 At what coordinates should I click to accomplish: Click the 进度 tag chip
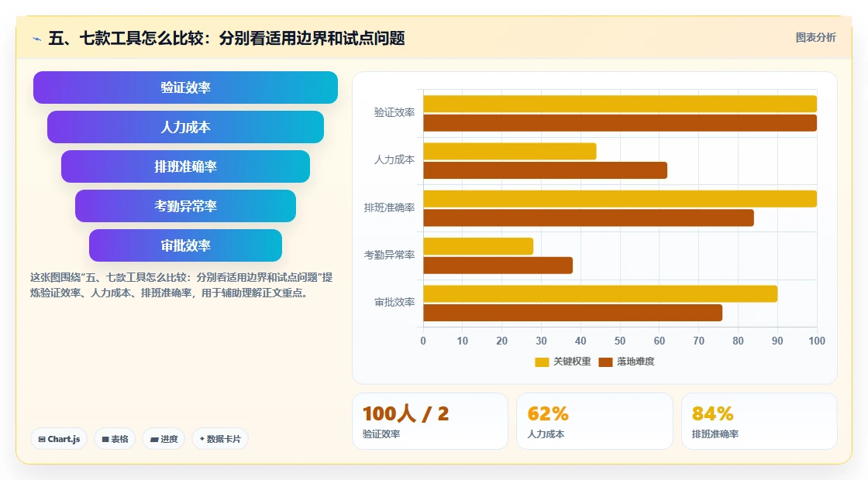click(164, 439)
